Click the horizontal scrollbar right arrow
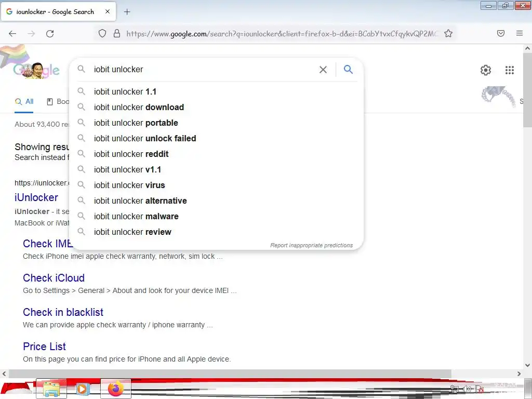The image size is (532, 399). (519, 374)
